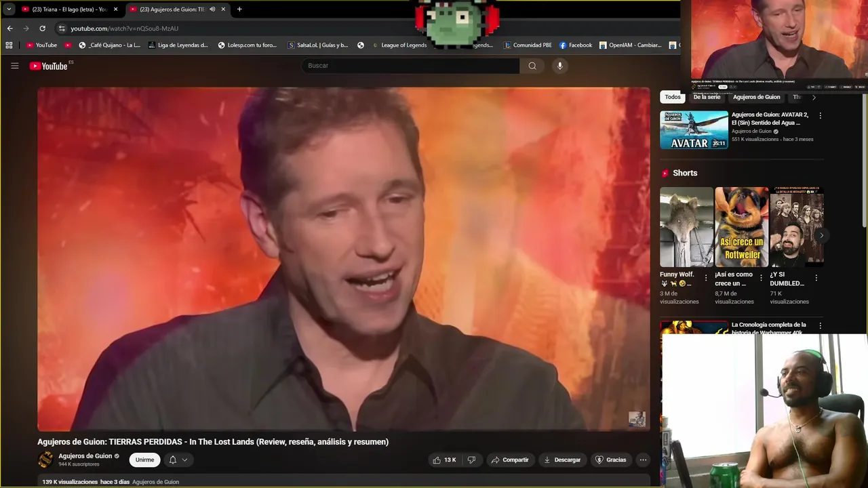Open the League of Legends bookmark

tap(399, 45)
